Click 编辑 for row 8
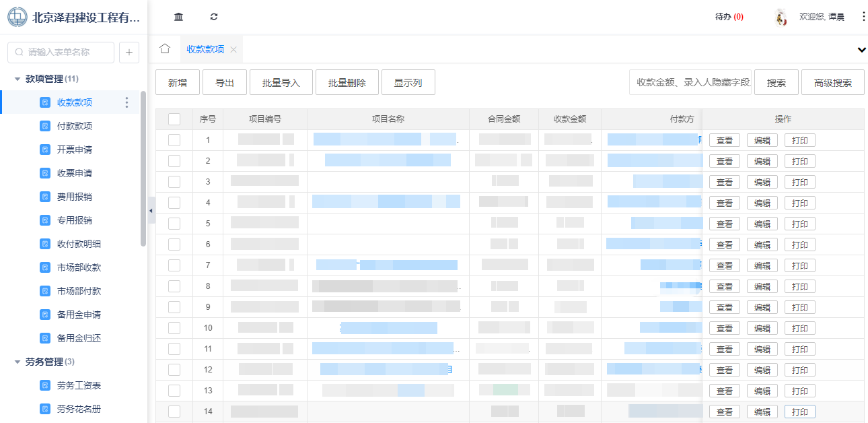 [x=762, y=286]
